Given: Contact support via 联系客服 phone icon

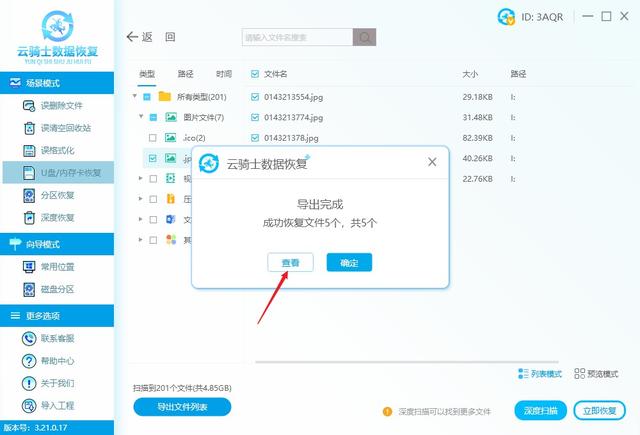Looking at the screenshot, I should click(29, 338).
